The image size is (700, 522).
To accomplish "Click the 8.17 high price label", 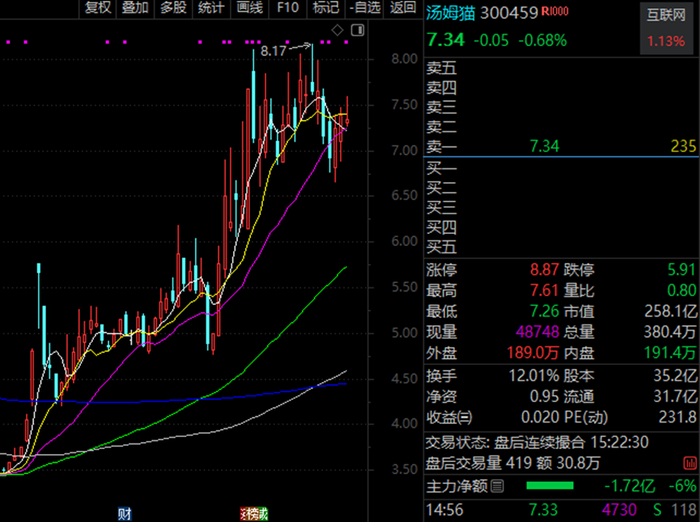I will pyautogui.click(x=273, y=51).
